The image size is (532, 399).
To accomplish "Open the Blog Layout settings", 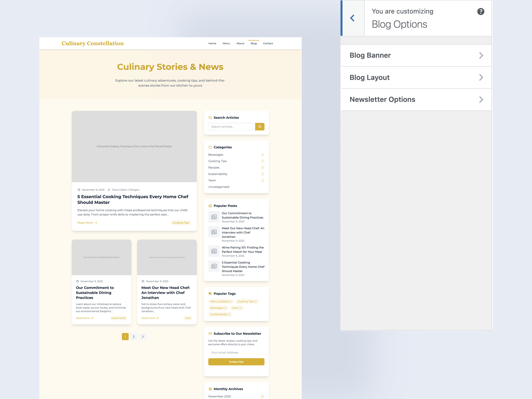I will (416, 77).
